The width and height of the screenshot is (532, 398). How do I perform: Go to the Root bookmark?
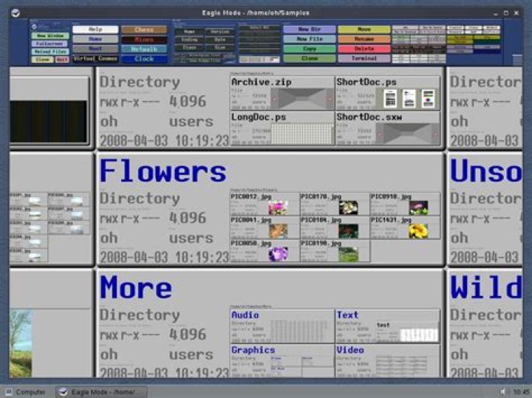95,49
